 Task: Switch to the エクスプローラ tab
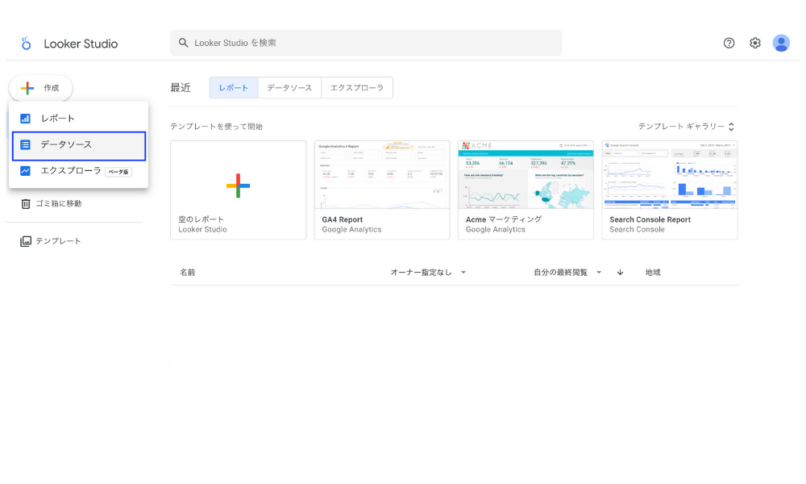click(x=357, y=88)
